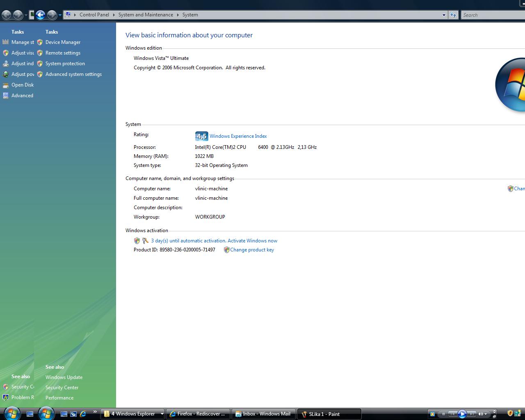Viewport: 525px width, 420px height.
Task: Show hidden Quick Launch items chevron
Action: [95, 412]
